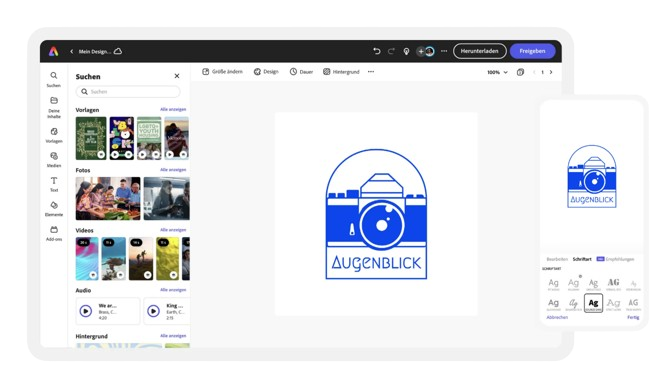Click the Herunterladen button
The width and height of the screenshot is (666, 375).
[x=480, y=51]
